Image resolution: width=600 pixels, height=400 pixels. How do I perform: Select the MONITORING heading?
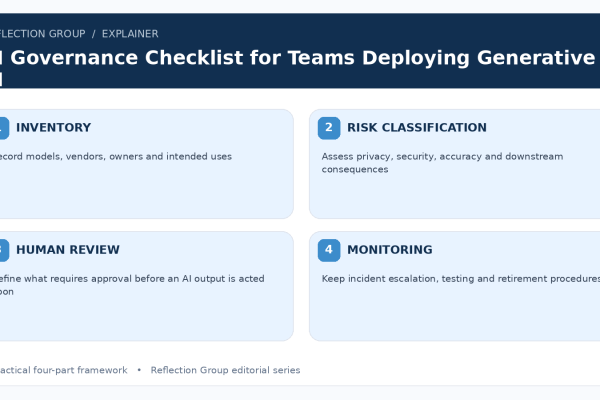[x=390, y=250]
